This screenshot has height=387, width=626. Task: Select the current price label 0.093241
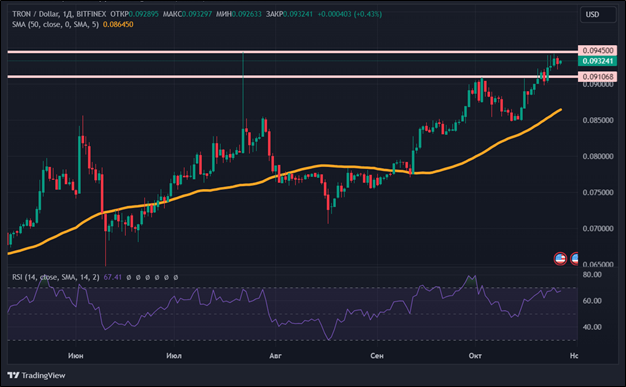point(597,61)
